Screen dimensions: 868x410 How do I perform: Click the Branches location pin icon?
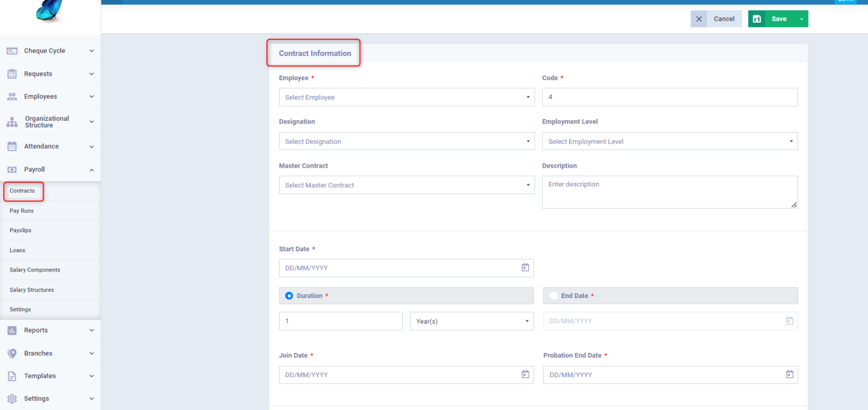[12, 354]
